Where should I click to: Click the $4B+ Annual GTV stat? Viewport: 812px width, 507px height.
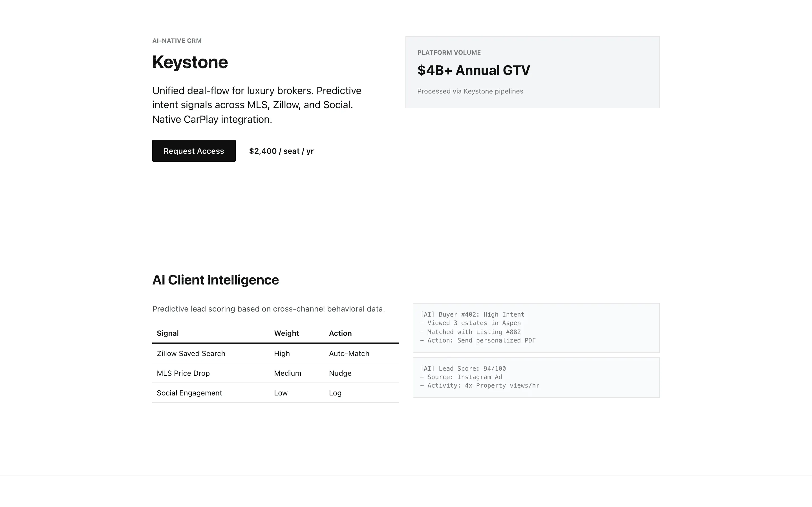pos(473,70)
